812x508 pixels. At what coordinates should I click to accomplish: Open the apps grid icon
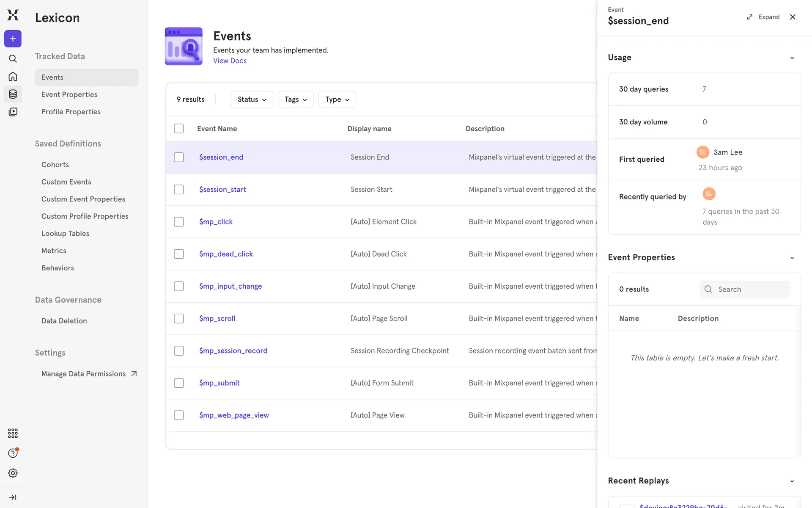pos(13,433)
